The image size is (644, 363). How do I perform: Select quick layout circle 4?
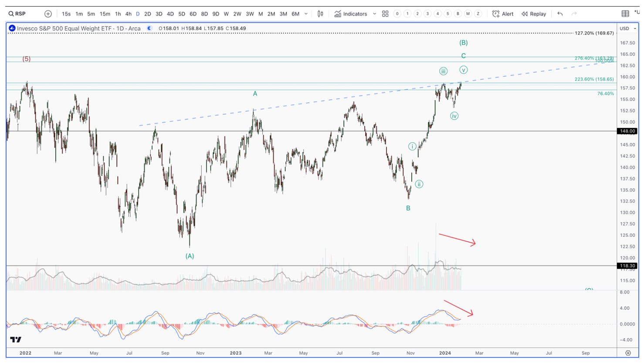[x=437, y=14]
